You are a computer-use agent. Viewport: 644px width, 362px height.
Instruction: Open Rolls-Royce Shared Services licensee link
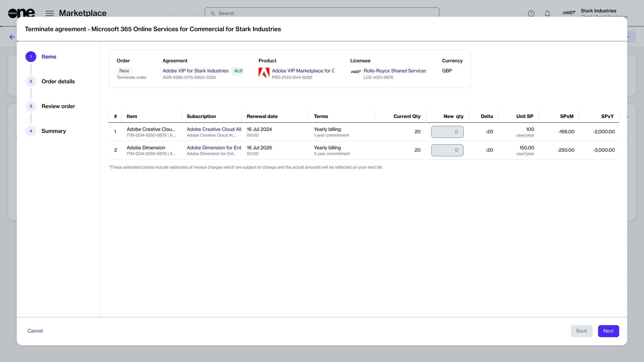[x=394, y=71]
